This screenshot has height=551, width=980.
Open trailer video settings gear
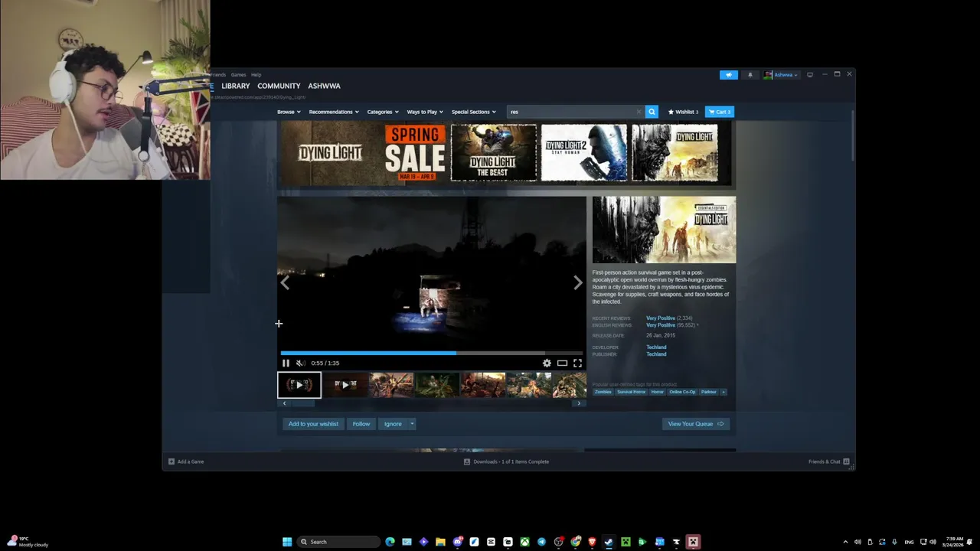[547, 364]
